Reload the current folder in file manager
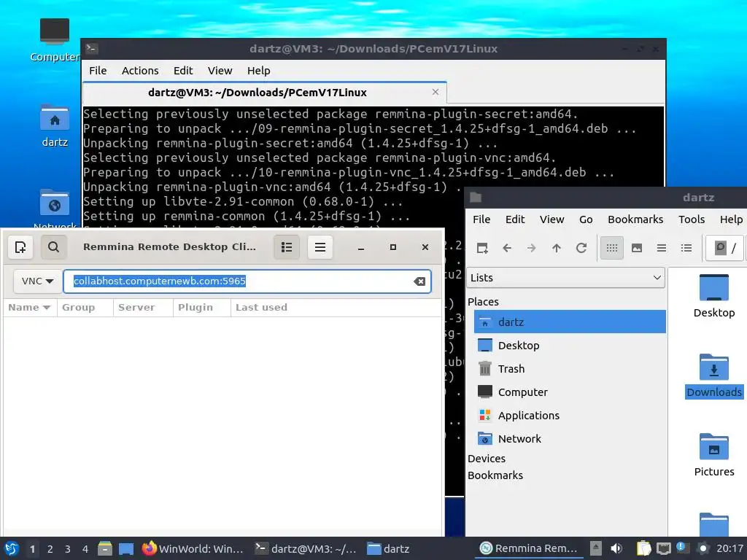The image size is (747, 560). tap(581, 248)
